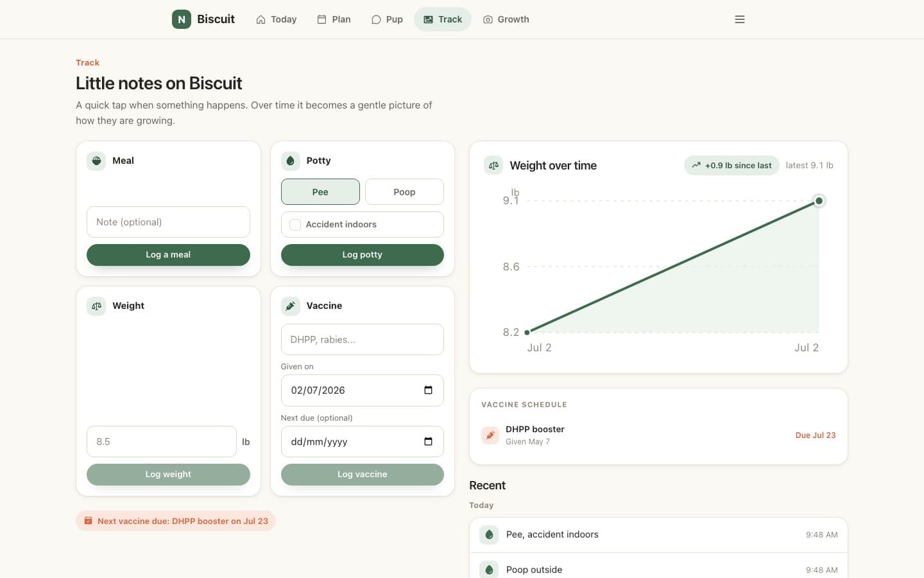Click the Next due dd/mm/yyyy field
Viewport: 924px width, 578px height.
(362, 441)
